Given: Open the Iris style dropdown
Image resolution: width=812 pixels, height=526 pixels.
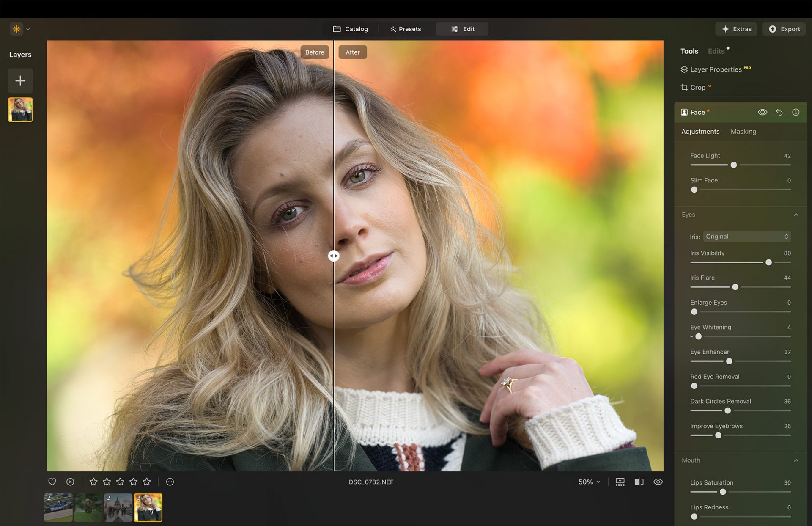Looking at the screenshot, I should pyautogui.click(x=746, y=236).
